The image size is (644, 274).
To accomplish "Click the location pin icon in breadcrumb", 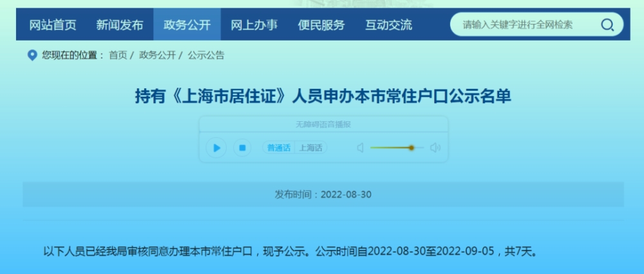I will pos(32,55).
